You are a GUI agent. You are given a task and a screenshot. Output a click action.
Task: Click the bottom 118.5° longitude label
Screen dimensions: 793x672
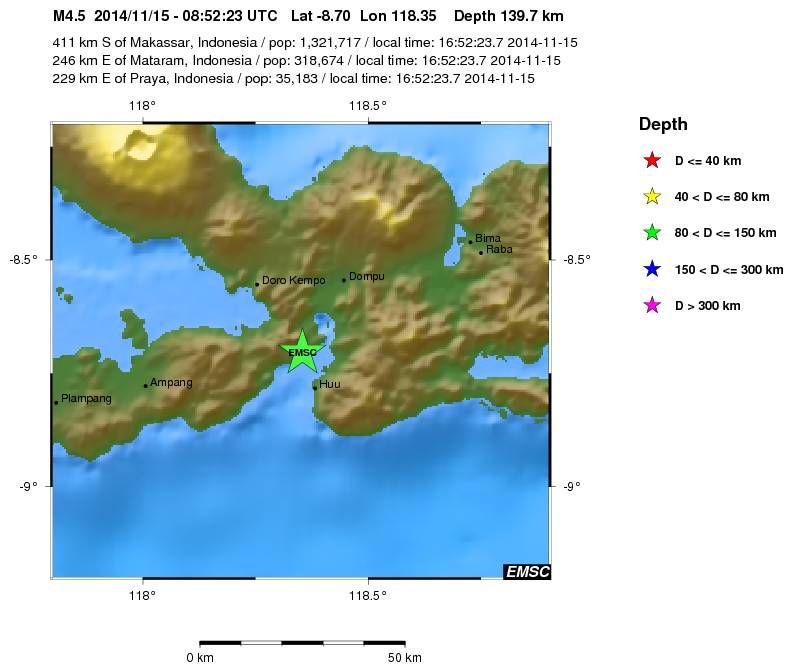pos(368,596)
